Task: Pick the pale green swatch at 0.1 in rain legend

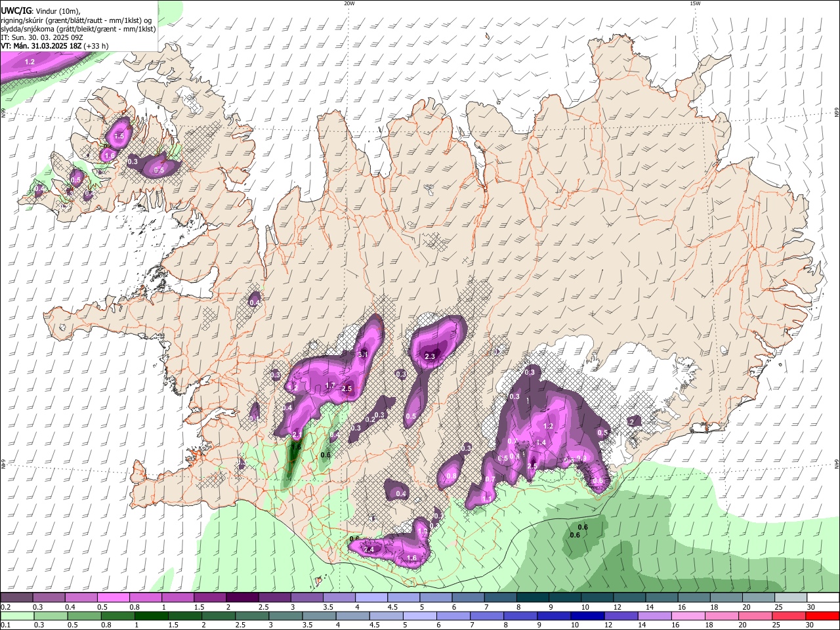Action: (16, 616)
